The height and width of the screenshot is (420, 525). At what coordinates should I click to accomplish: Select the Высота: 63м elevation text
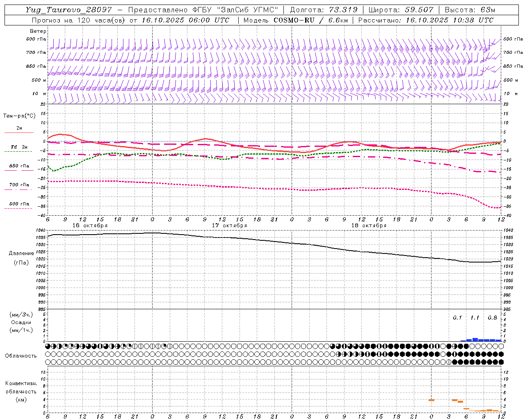(x=469, y=10)
